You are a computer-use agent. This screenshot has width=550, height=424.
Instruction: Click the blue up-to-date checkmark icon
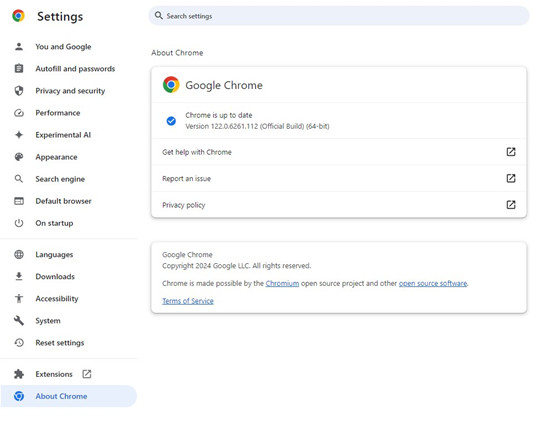click(171, 121)
